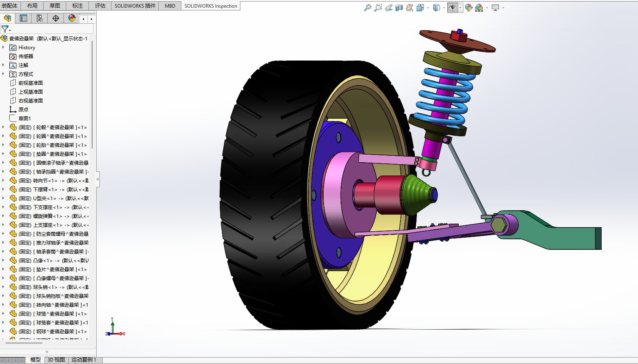Open the 3D 视图 bottom tab
Screen dimensions: 638x364
56,360
